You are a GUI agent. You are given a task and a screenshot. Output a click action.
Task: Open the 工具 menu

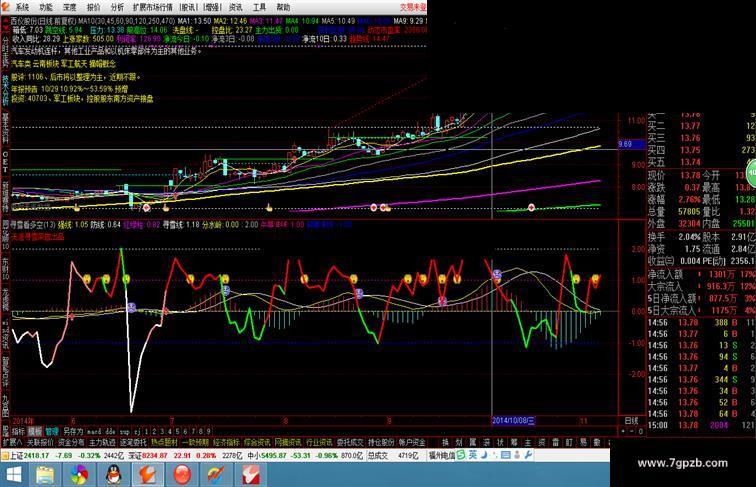pyautogui.click(x=259, y=7)
